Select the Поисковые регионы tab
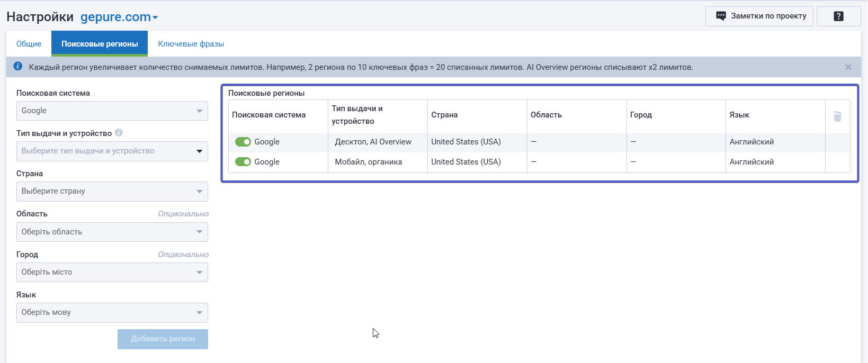 coord(100,44)
